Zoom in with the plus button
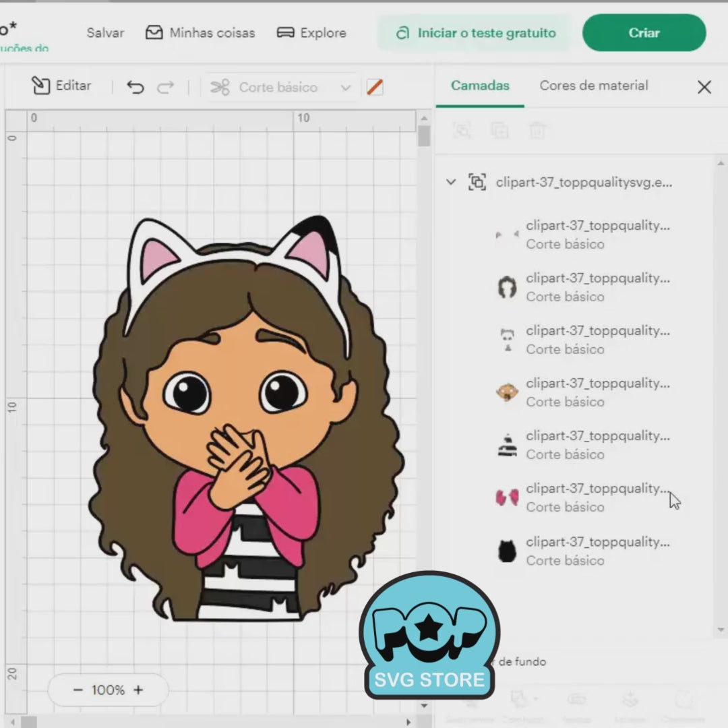Image resolution: width=728 pixels, height=728 pixels. pos(138,690)
